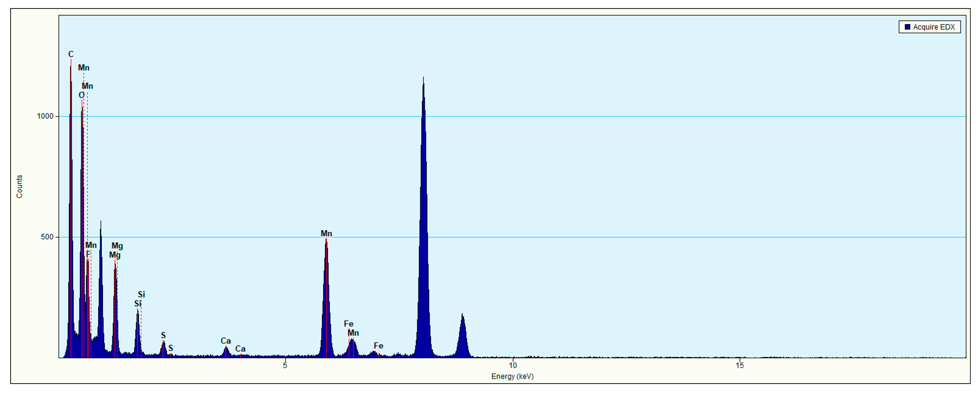Click Mn label above the 5.9 keV peak

(326, 234)
